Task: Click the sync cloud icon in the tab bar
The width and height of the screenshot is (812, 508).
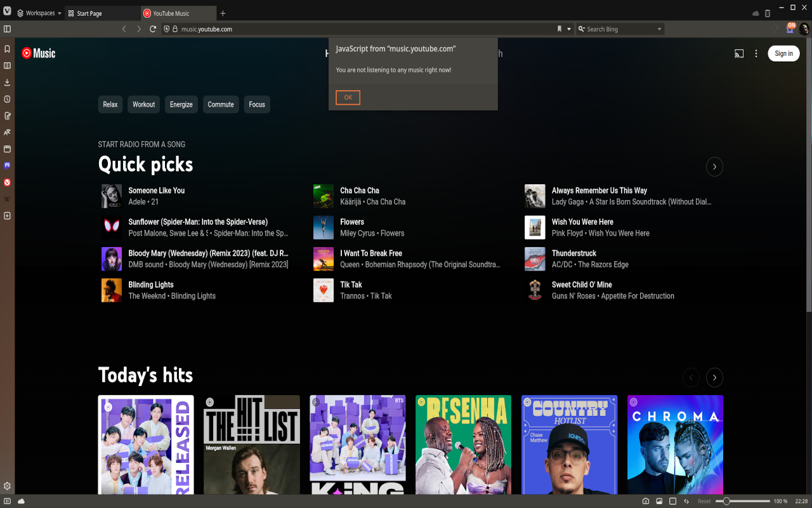Action: 756,13
